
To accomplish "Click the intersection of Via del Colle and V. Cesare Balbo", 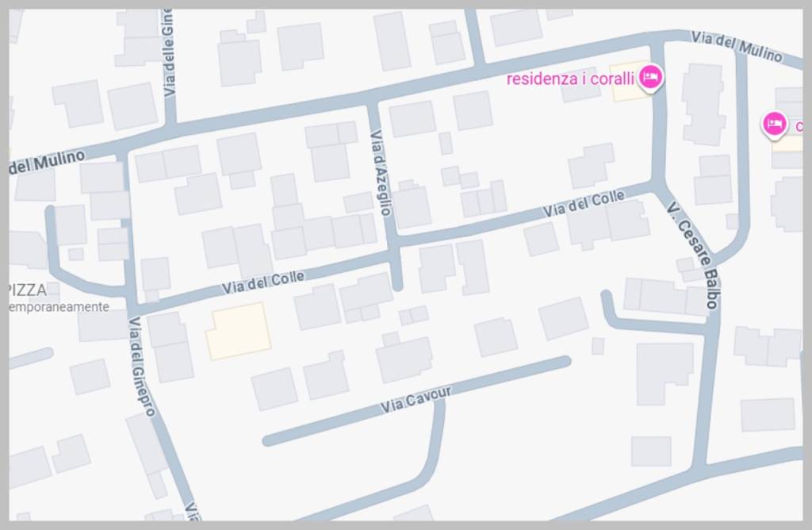I will [x=658, y=184].
